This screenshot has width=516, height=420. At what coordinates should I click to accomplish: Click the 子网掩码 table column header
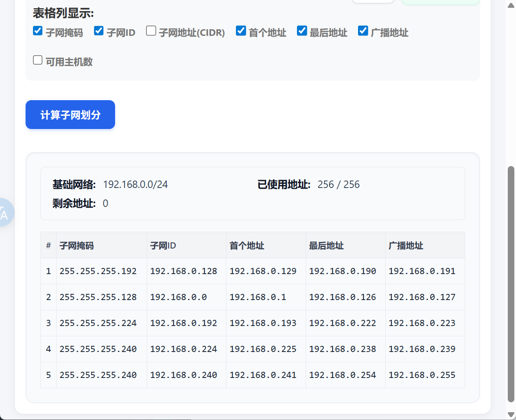pyautogui.click(x=77, y=246)
